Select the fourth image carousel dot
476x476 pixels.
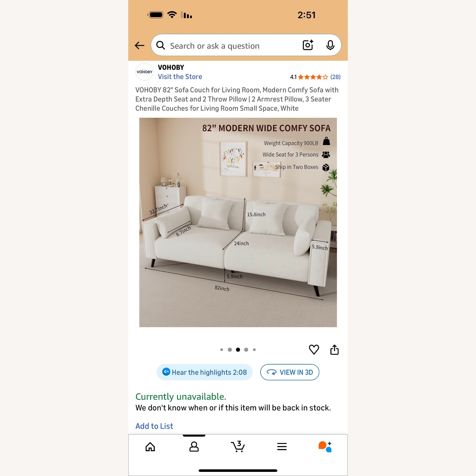point(246,350)
